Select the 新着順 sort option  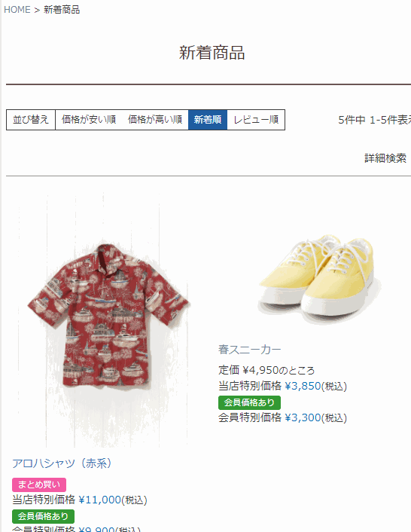[208, 120]
